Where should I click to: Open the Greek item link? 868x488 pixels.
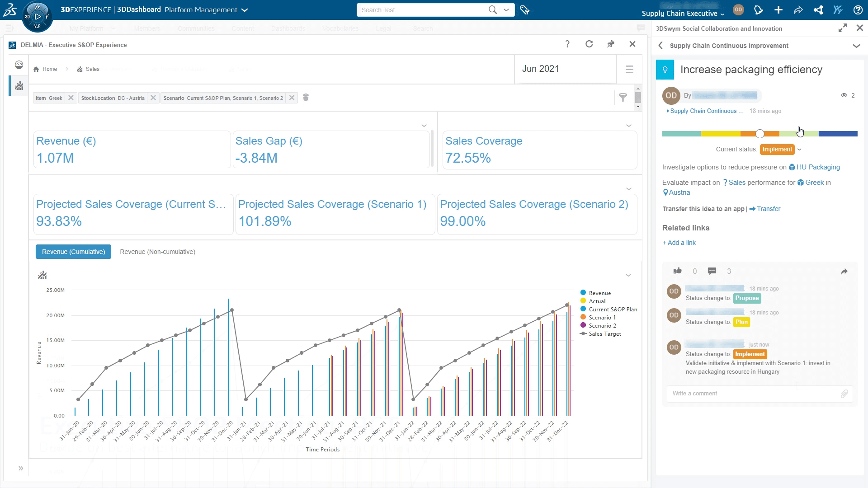pyautogui.click(x=811, y=183)
